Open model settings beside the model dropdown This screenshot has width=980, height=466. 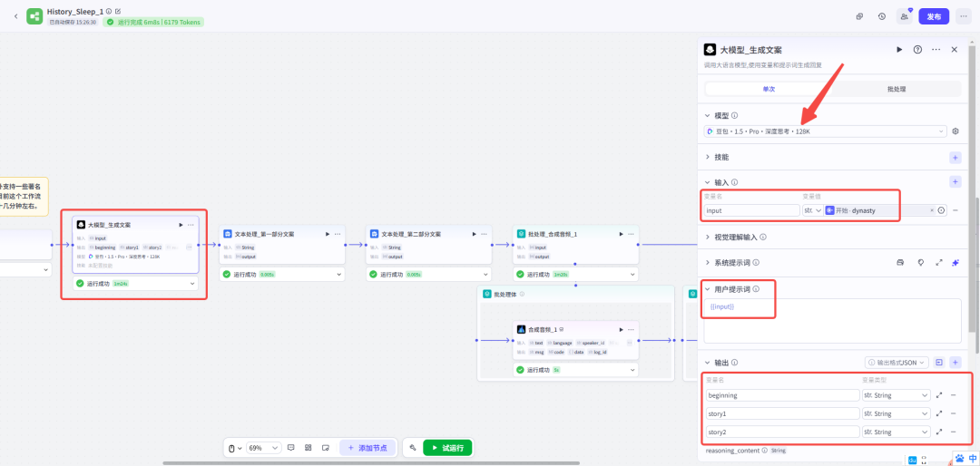(955, 131)
